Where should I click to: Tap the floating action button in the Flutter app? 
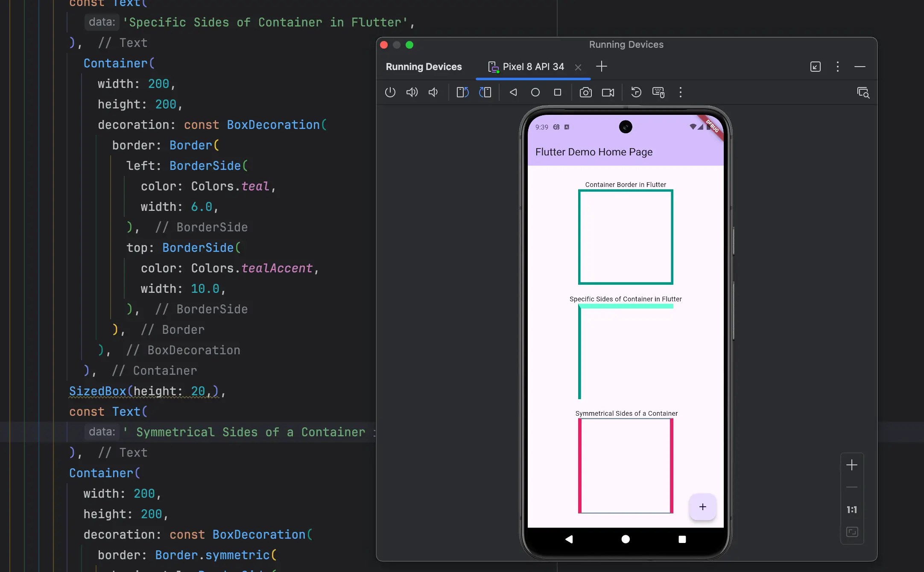click(702, 507)
